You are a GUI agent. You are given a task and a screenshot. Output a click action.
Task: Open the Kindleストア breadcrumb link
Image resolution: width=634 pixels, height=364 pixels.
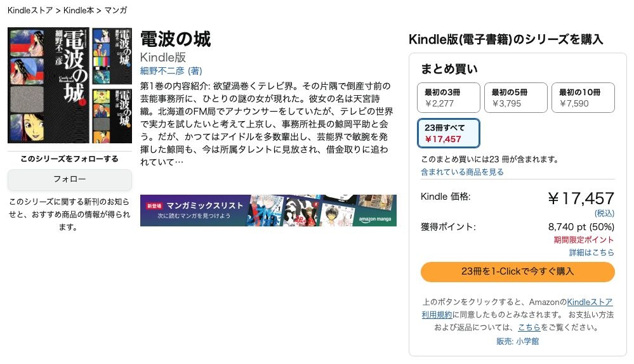pyautogui.click(x=30, y=11)
